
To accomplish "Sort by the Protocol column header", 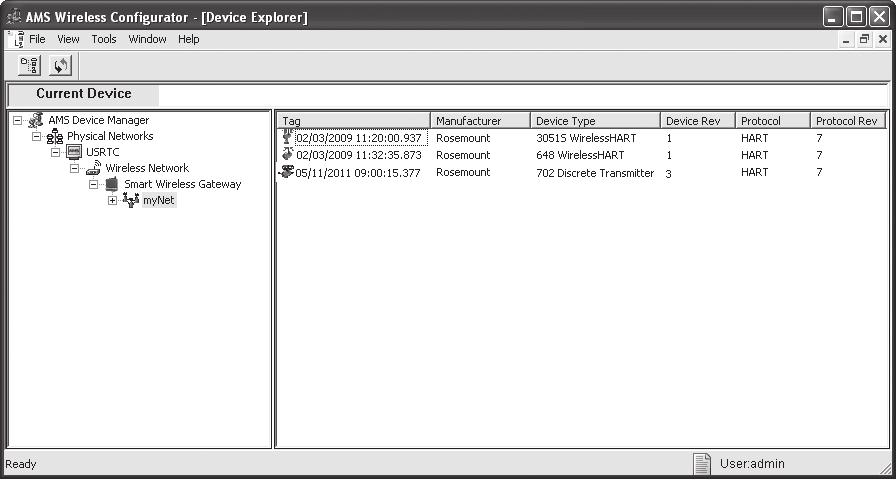I will click(773, 121).
